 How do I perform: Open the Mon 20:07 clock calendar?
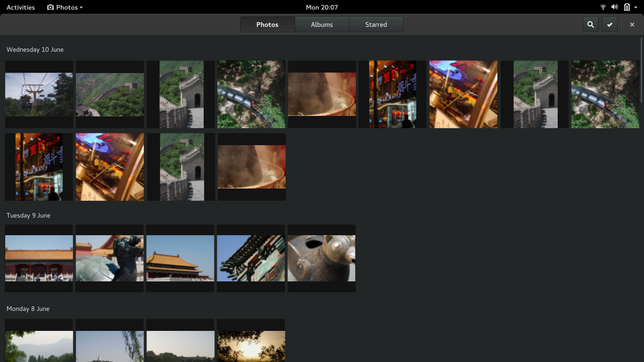(x=322, y=7)
